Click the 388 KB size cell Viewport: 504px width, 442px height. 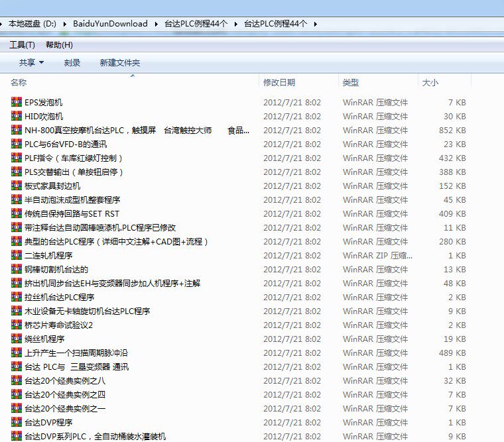coord(452,172)
